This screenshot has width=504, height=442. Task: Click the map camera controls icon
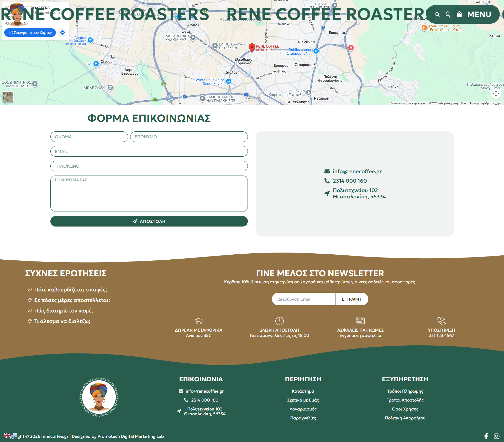click(496, 94)
